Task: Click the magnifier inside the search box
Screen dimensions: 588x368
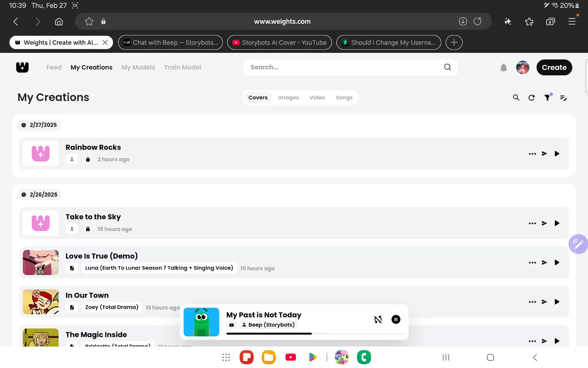Action: (448, 67)
